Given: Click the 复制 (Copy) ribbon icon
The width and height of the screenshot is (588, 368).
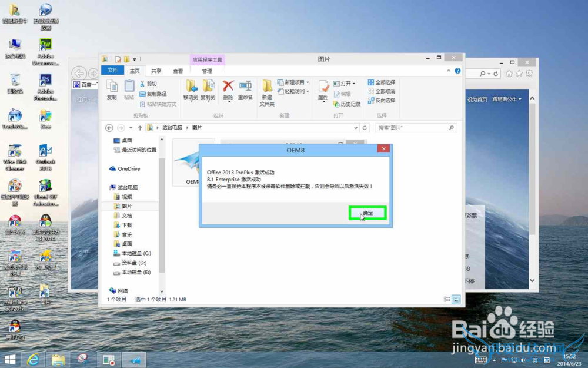Looking at the screenshot, I should point(112,89).
